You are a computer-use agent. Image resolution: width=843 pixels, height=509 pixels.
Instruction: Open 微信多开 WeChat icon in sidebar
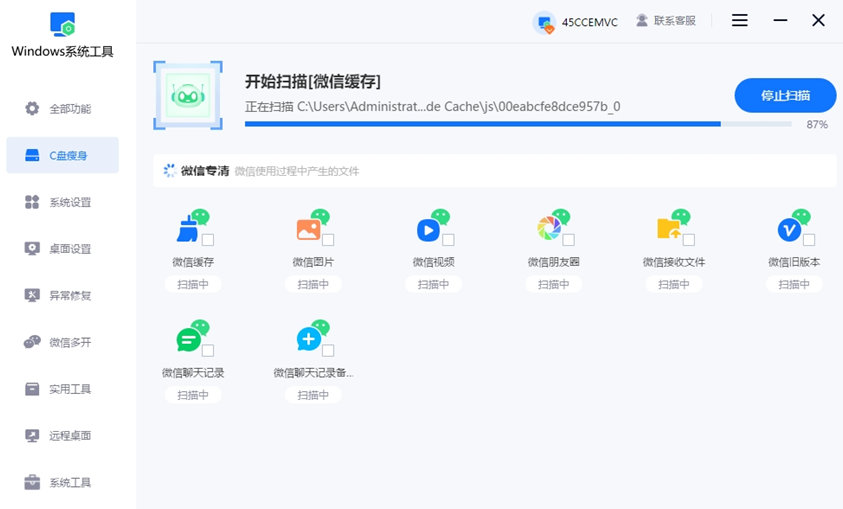pyautogui.click(x=32, y=342)
